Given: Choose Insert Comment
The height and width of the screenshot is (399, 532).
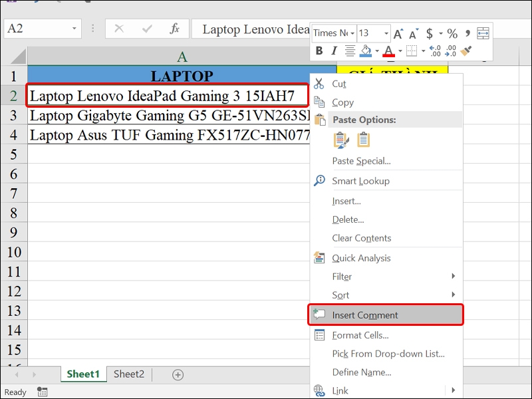Looking at the screenshot, I should (386, 315).
